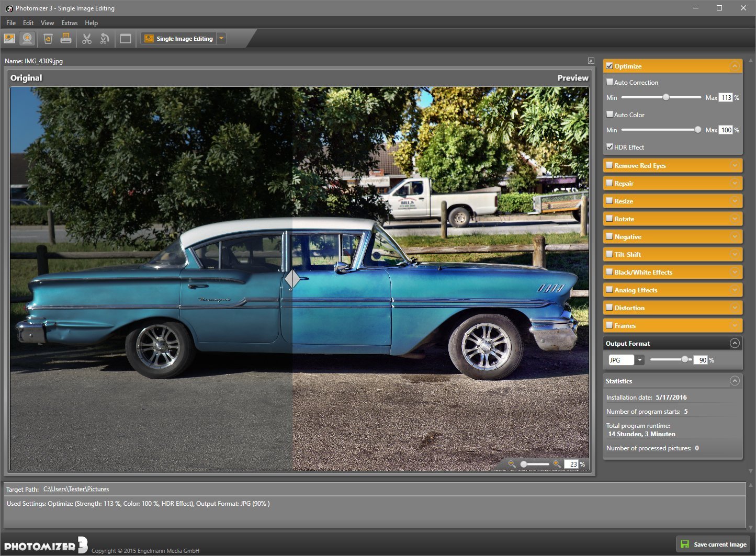Enable the Auto Correction checkbox
Screen dimensions: 756x556
pyautogui.click(x=610, y=82)
